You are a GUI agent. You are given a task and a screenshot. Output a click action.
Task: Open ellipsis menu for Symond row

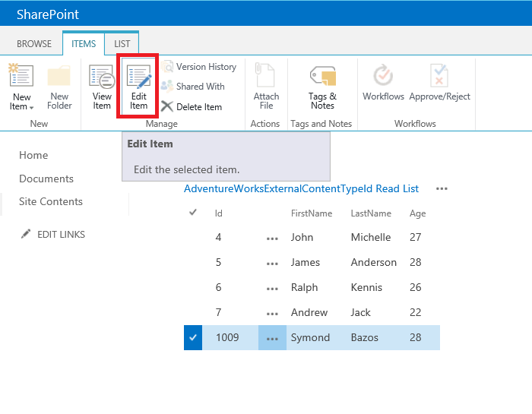(272, 338)
